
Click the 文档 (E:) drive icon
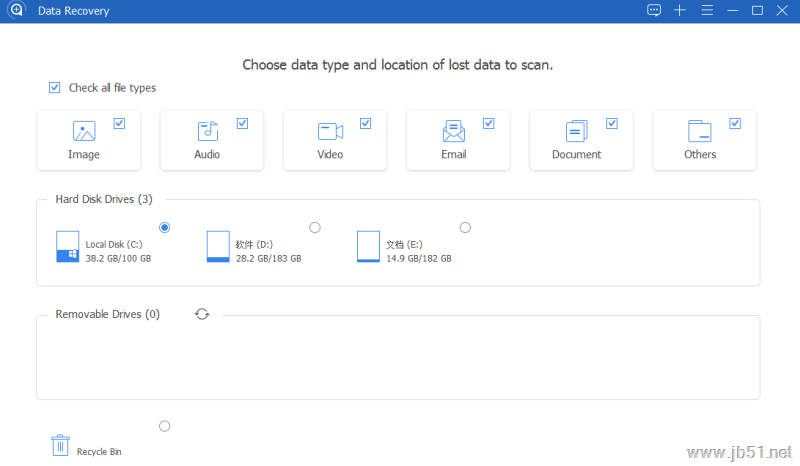tap(368, 247)
